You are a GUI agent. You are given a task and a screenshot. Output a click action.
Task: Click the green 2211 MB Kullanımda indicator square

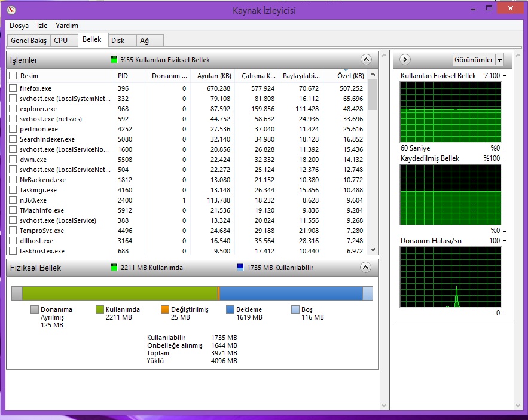point(114,268)
